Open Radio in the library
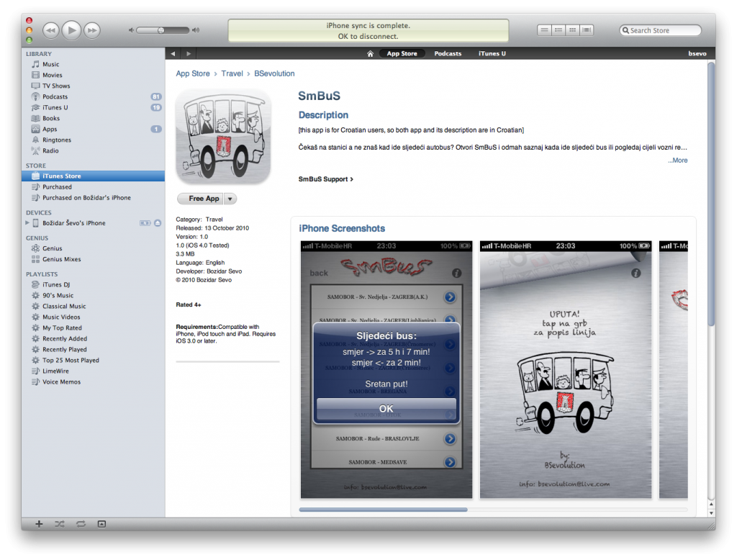The image size is (737, 560). (x=93, y=151)
